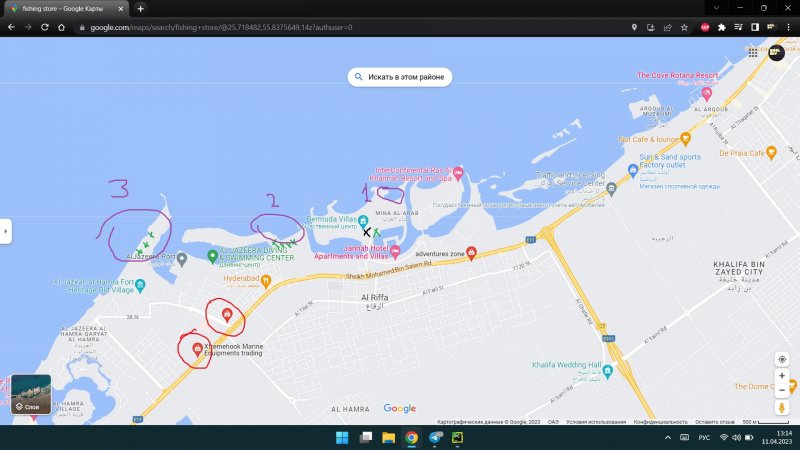Open a new browser tab
Screen dimensions: 800x450
(141, 8)
